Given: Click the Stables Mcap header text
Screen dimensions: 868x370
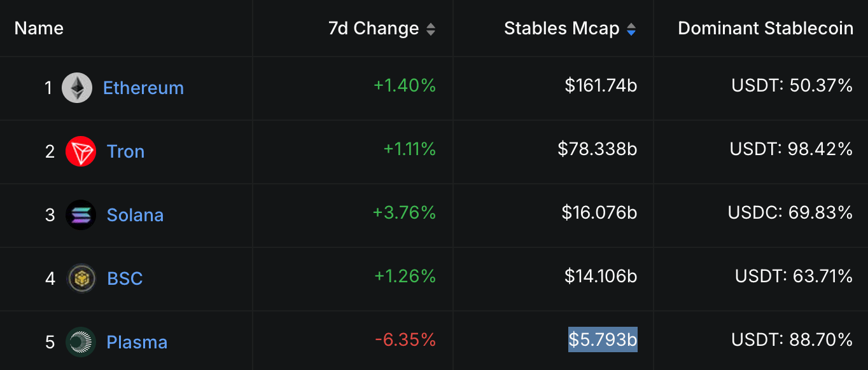Looking at the screenshot, I should 561,29.
